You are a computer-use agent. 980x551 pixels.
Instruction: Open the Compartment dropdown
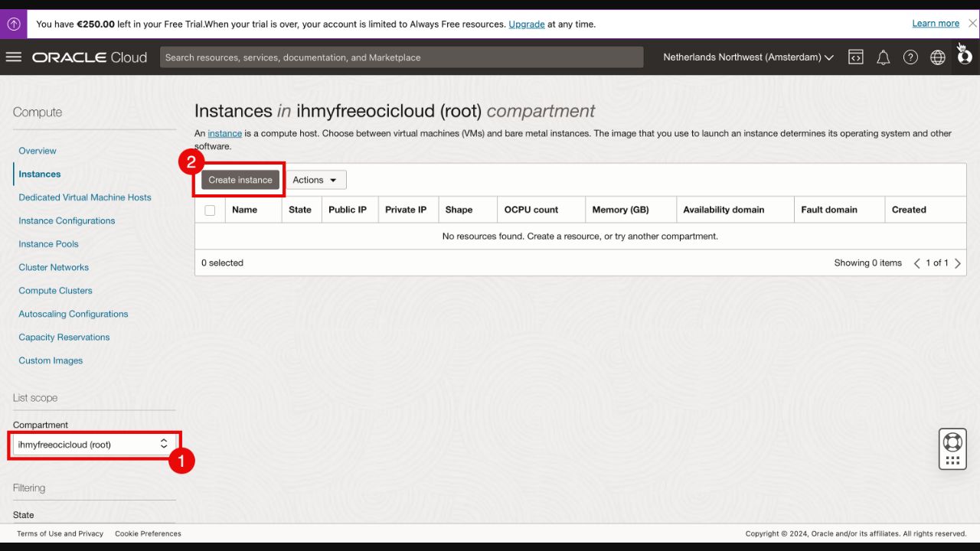pos(95,445)
